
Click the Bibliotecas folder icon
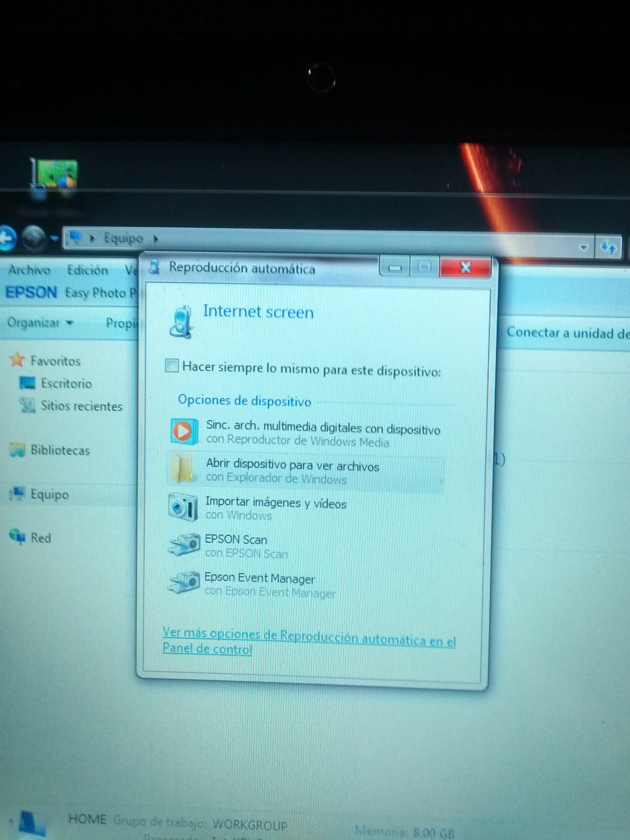(x=17, y=450)
